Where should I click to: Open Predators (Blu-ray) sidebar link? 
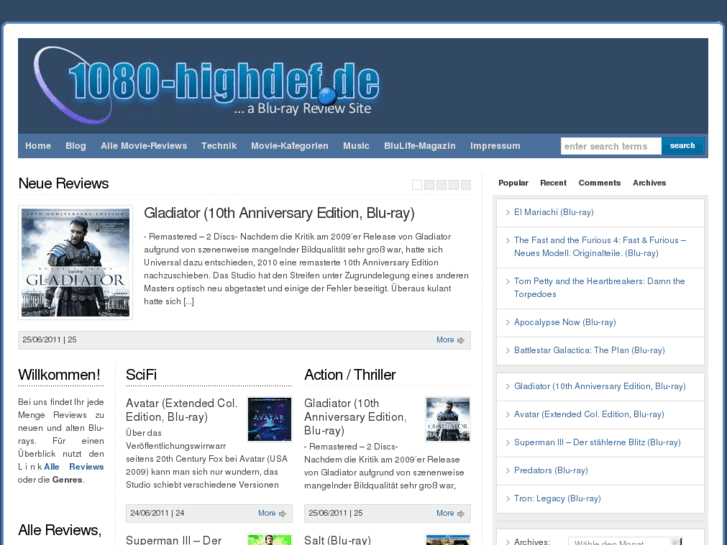click(x=551, y=470)
